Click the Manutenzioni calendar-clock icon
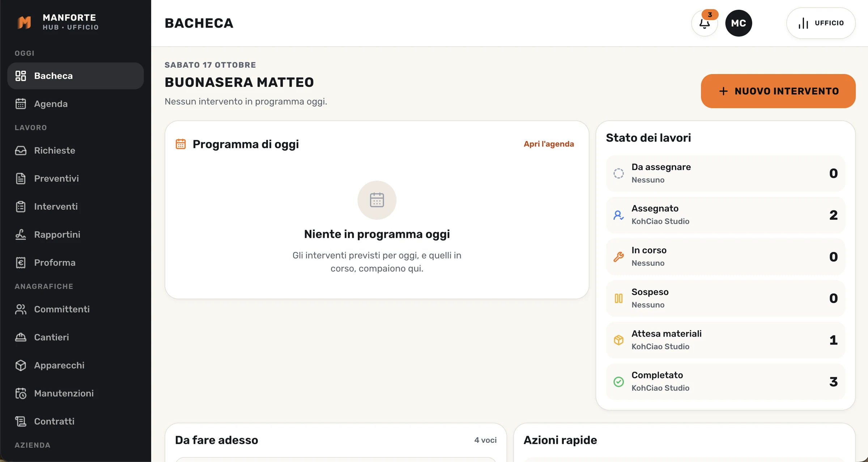 click(x=21, y=393)
